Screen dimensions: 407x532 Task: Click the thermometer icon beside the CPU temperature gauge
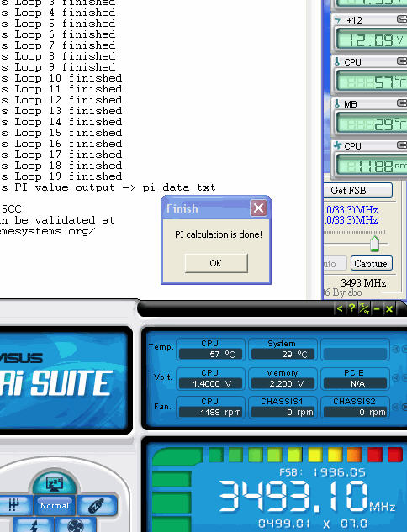336,61
